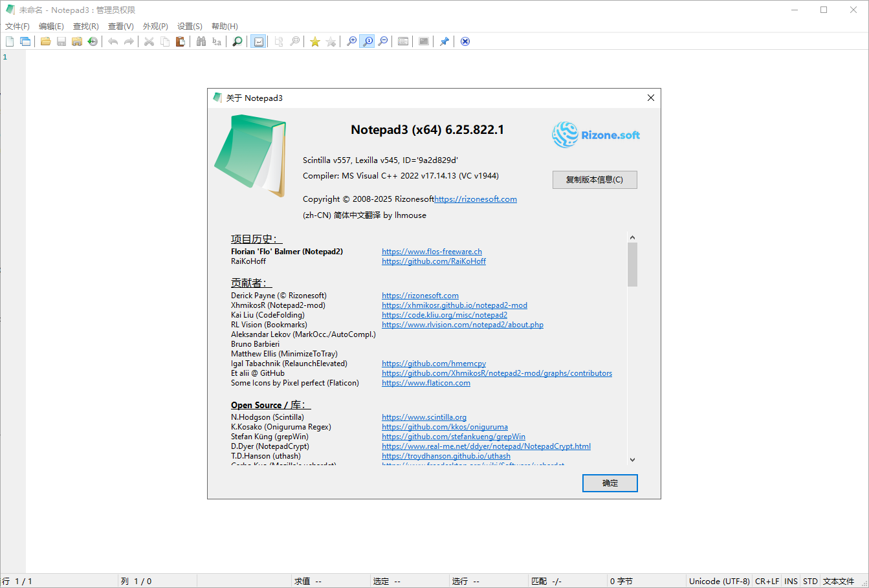Screen dimensions: 869x588
Task: Click the Paste clipboard icon
Action: pyautogui.click(x=181, y=41)
